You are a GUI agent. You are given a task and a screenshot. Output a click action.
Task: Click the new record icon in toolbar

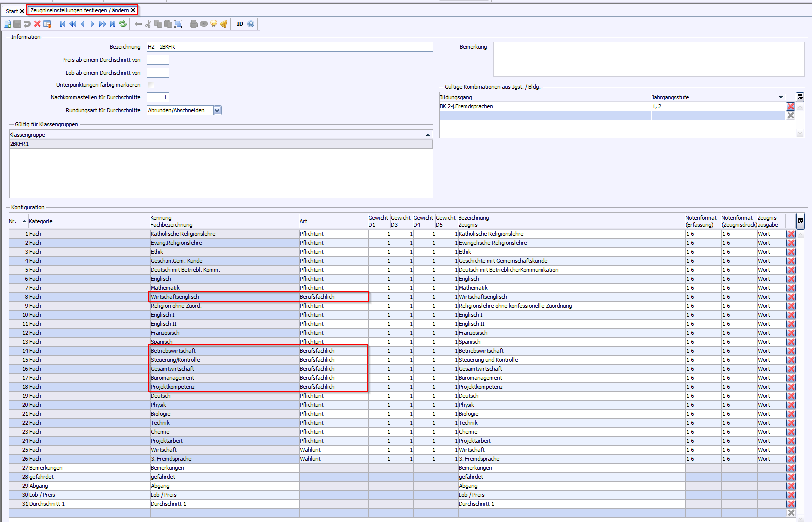click(7, 24)
